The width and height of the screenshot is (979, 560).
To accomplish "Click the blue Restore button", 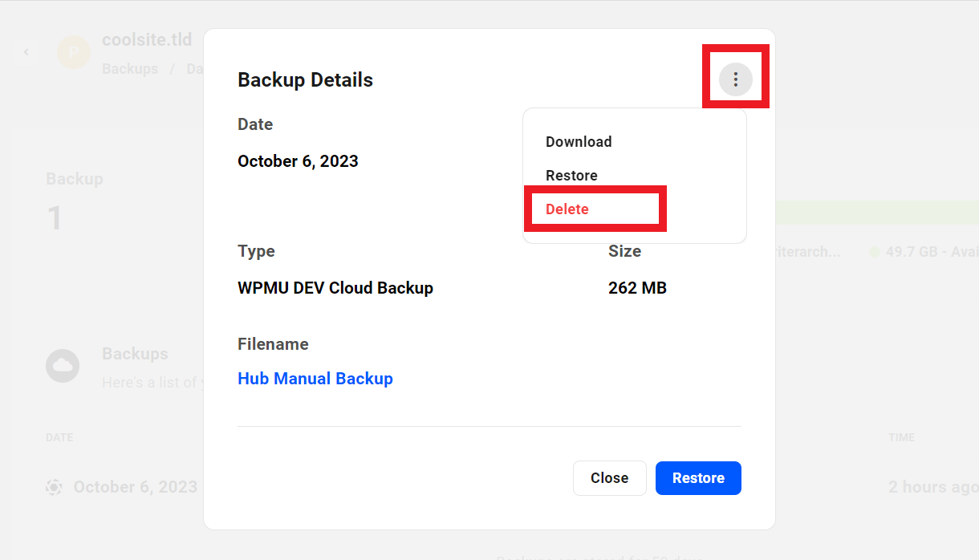I will click(x=698, y=478).
